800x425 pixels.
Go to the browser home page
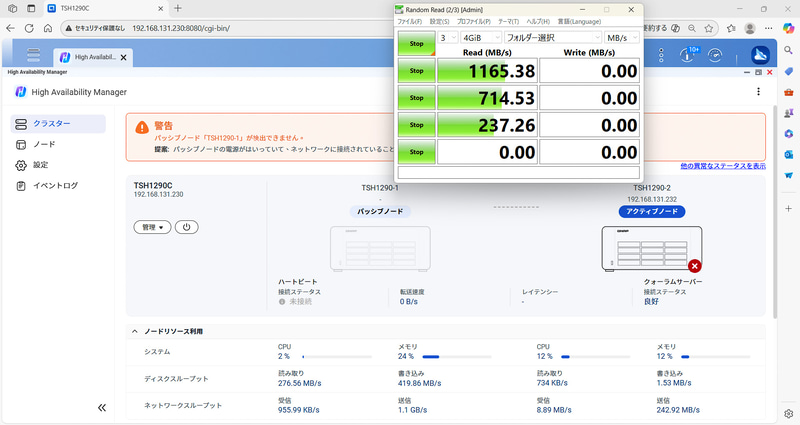click(x=47, y=28)
